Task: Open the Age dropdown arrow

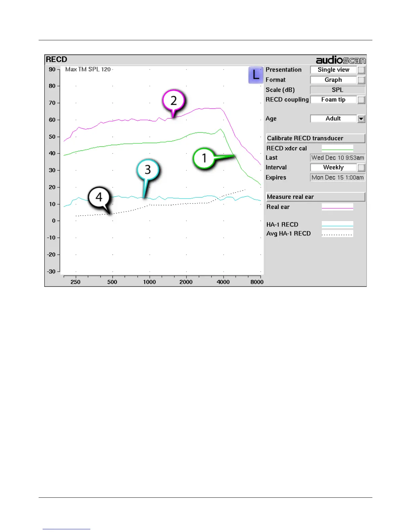Action: [361, 119]
